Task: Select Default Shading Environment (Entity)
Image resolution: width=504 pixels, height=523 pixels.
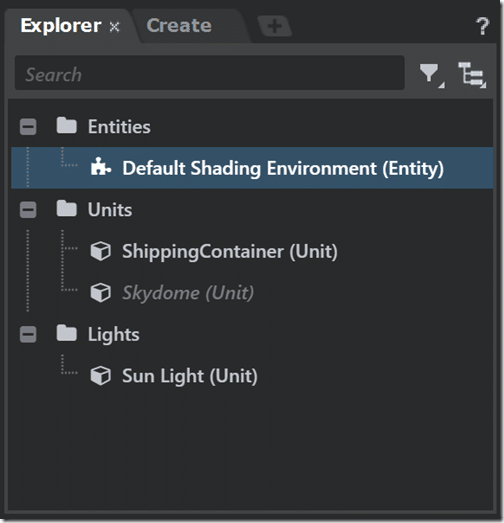Action: tap(252, 168)
